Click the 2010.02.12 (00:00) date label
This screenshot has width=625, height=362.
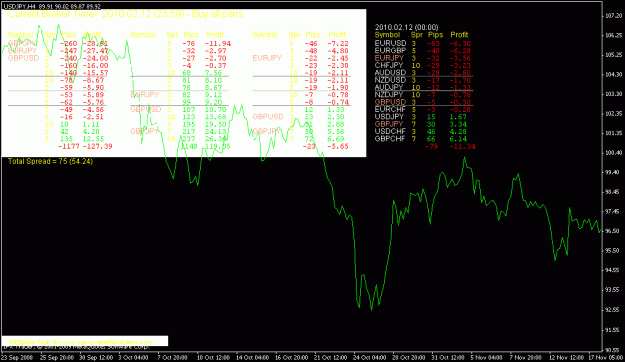[x=407, y=28]
